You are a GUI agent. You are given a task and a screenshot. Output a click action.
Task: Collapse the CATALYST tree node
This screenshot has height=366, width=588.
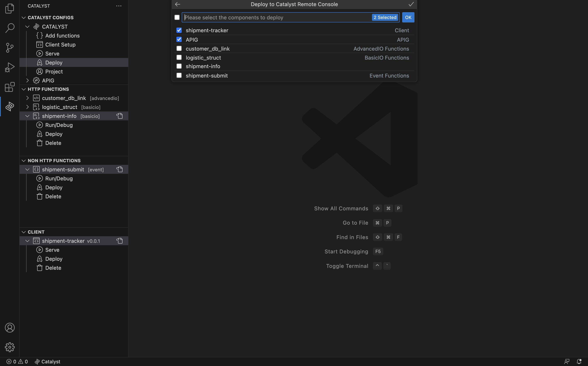[27, 27]
